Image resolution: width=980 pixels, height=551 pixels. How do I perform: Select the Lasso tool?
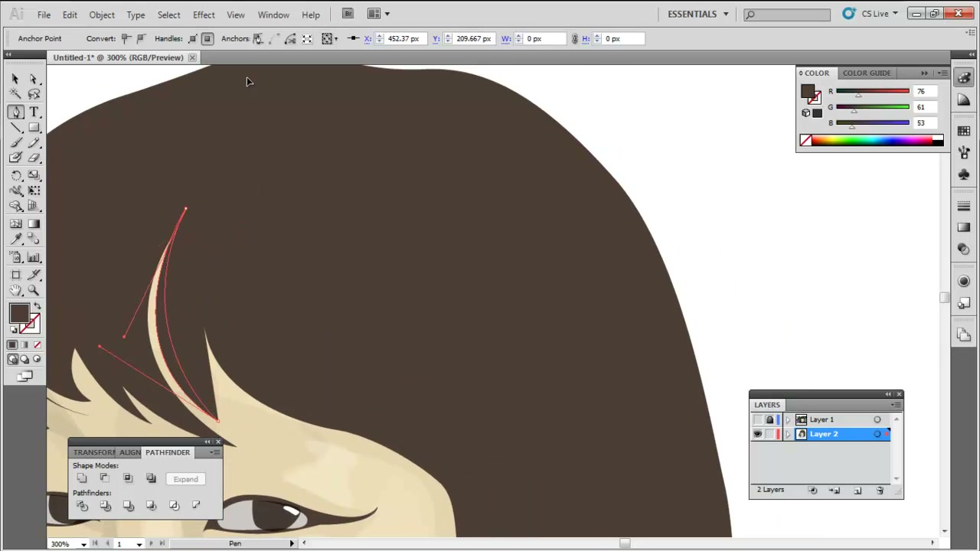[x=34, y=94]
